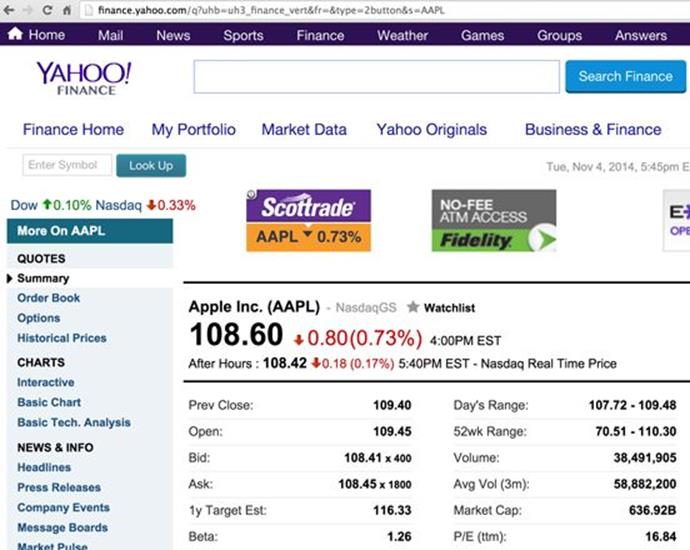This screenshot has height=550, width=690.
Task: Reload the page with the refresh icon
Action: pyautogui.click(x=48, y=10)
